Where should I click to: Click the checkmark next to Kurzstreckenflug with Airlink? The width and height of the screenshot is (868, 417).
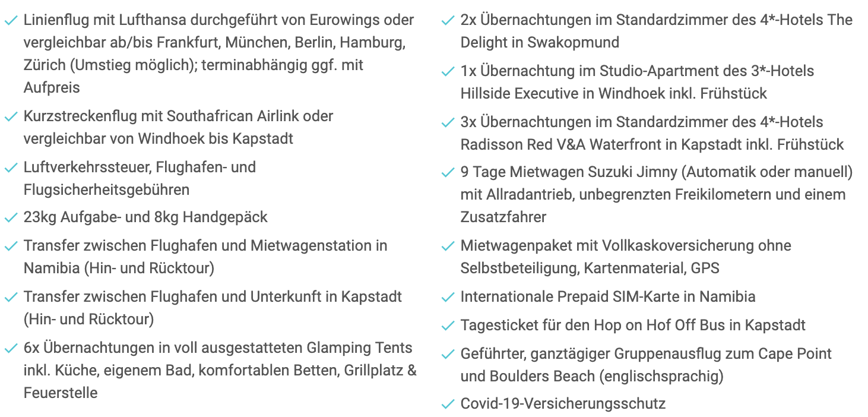click(x=11, y=117)
